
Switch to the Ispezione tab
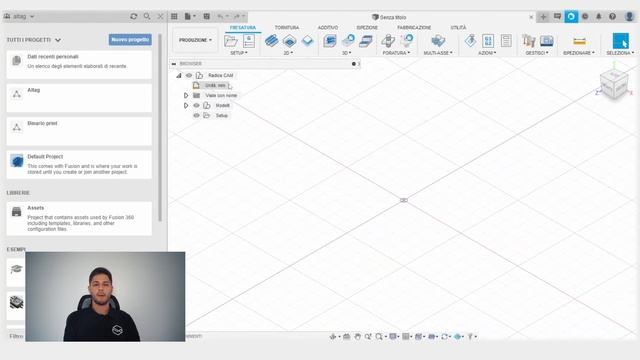coord(367,27)
